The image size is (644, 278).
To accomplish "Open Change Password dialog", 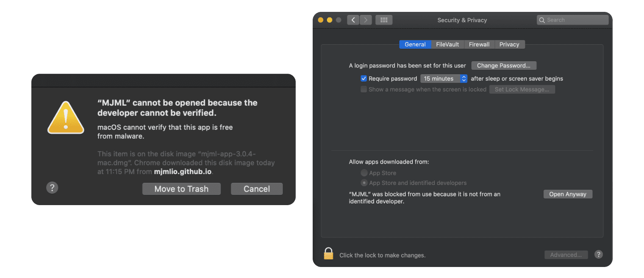I will 504,66.
